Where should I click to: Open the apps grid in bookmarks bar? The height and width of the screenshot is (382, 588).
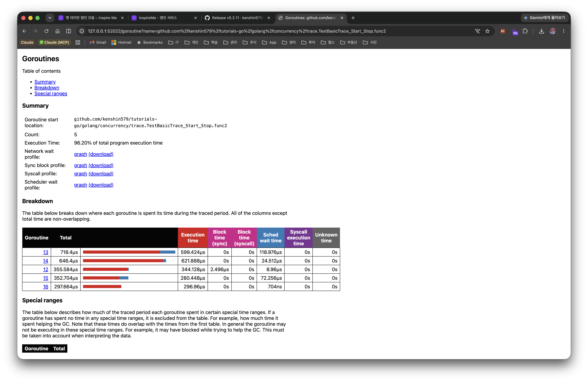point(78,42)
